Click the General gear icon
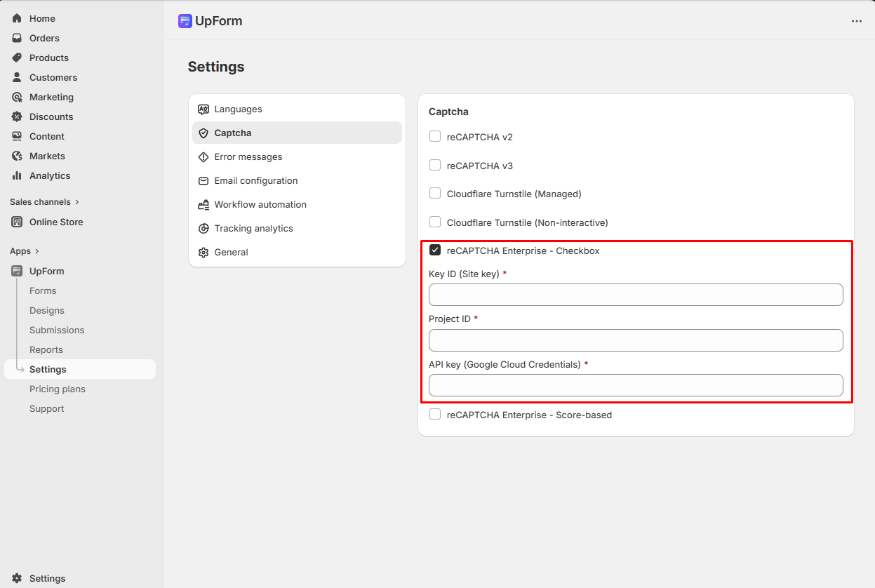The image size is (875, 588). 203,253
